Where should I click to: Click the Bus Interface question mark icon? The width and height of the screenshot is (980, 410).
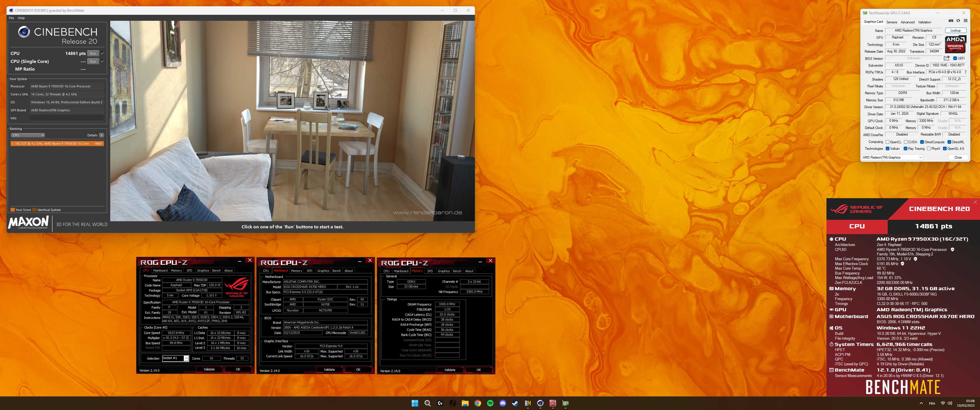[x=965, y=72]
